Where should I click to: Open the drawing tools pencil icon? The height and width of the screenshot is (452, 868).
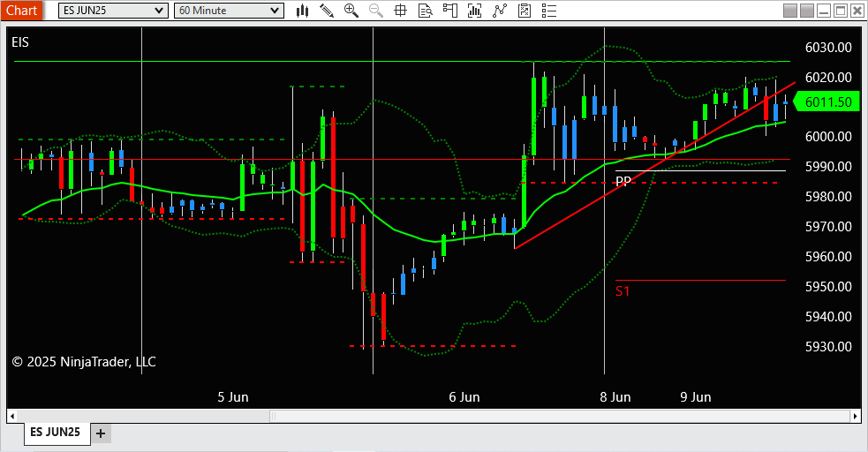pos(327,11)
